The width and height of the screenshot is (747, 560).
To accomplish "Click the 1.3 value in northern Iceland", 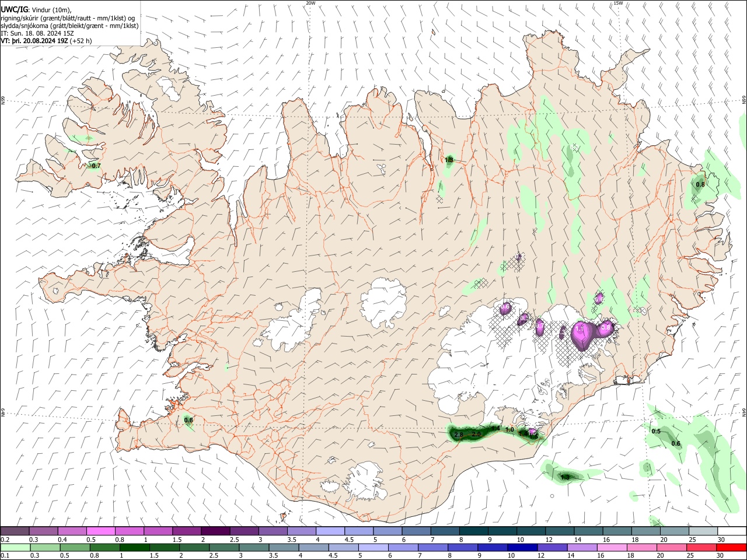I will pos(449,160).
